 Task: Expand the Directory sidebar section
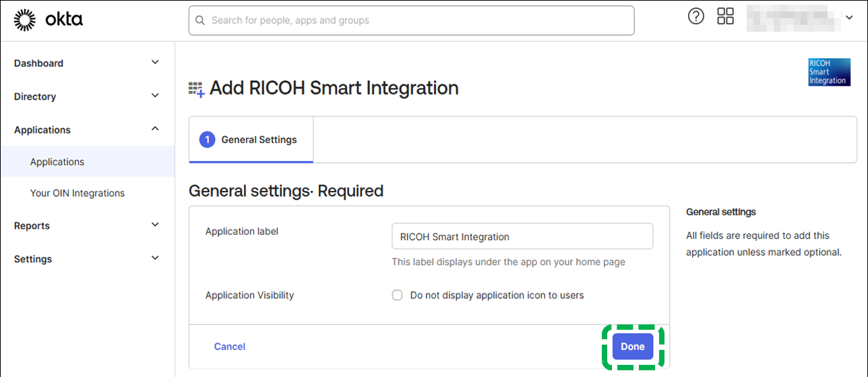click(x=86, y=96)
